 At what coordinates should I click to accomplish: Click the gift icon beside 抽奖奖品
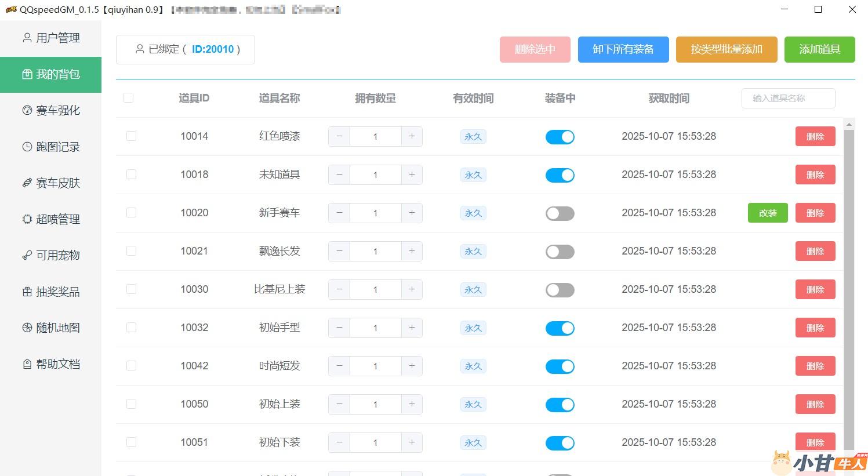tap(27, 292)
